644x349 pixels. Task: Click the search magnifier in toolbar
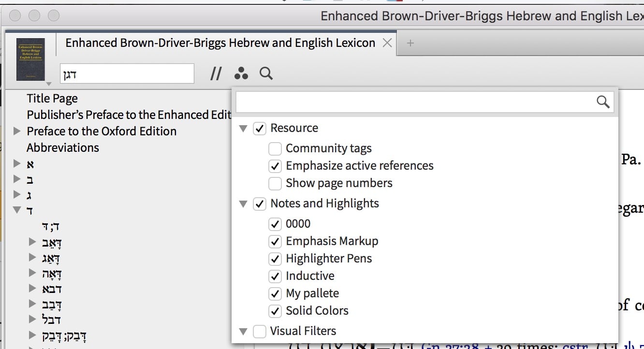coord(266,73)
